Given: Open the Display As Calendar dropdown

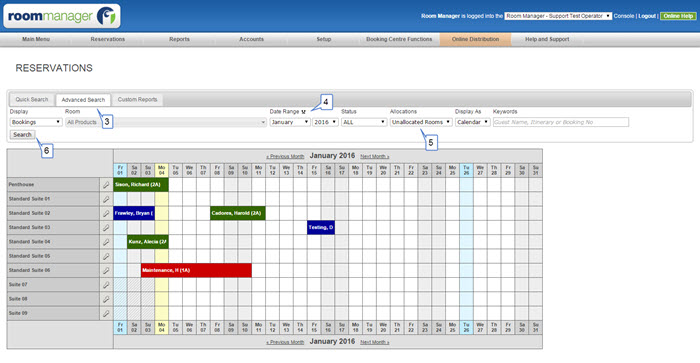Looking at the screenshot, I should [x=472, y=122].
